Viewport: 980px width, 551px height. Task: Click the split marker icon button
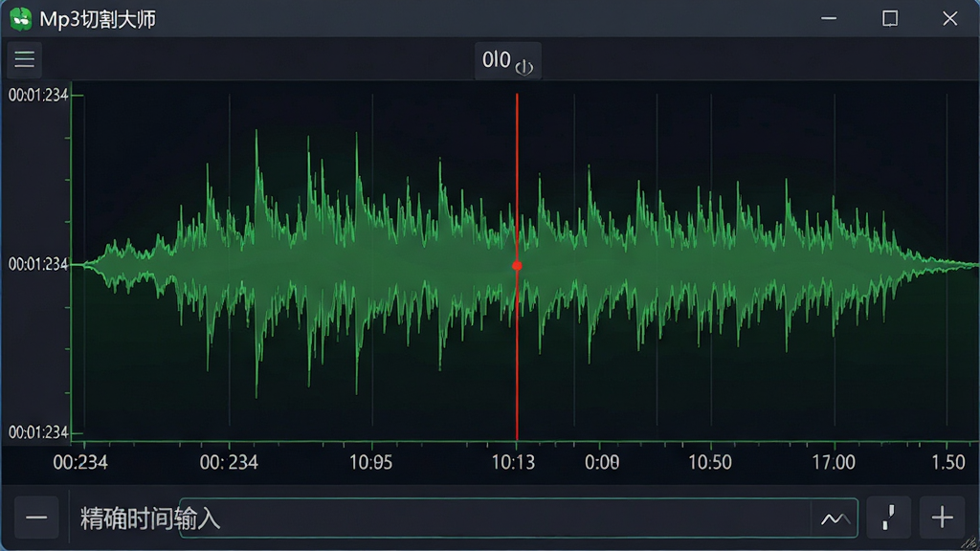point(888,518)
